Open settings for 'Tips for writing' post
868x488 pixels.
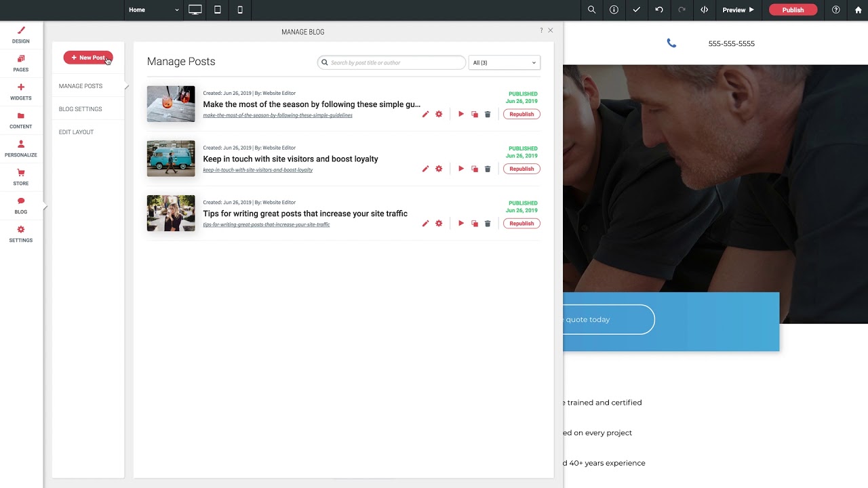(439, 223)
